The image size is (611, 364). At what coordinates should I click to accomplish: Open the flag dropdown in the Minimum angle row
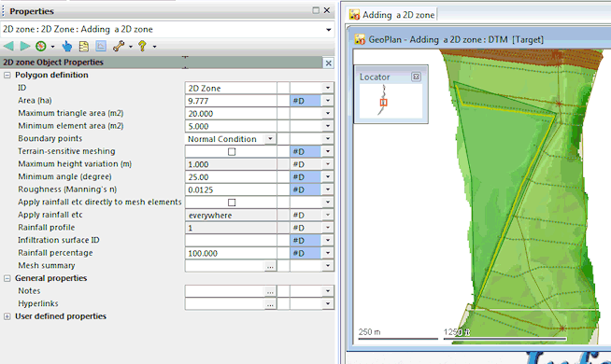(328, 177)
